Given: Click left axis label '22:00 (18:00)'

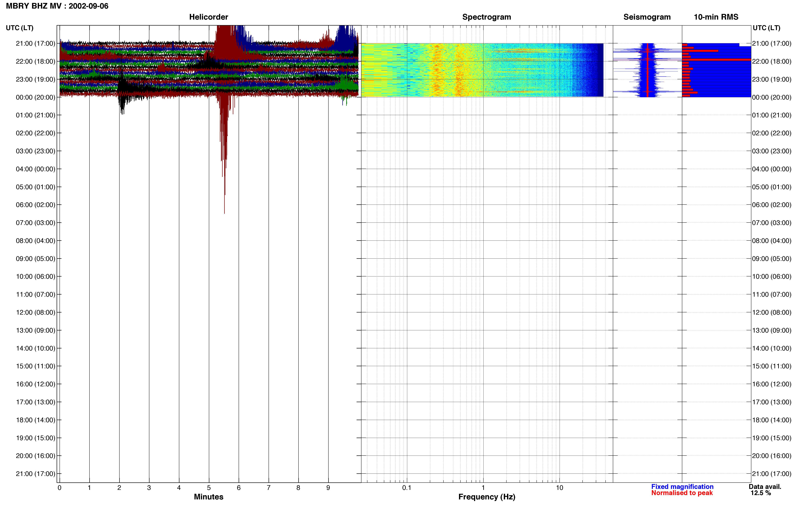Looking at the screenshot, I should pyautogui.click(x=35, y=61).
